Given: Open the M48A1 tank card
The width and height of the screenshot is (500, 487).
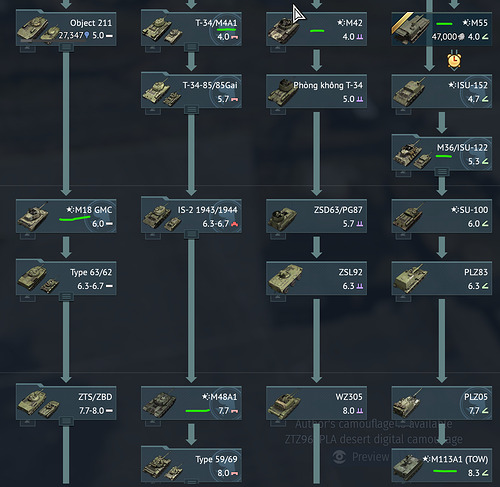Looking at the screenshot, I should click(191, 403).
